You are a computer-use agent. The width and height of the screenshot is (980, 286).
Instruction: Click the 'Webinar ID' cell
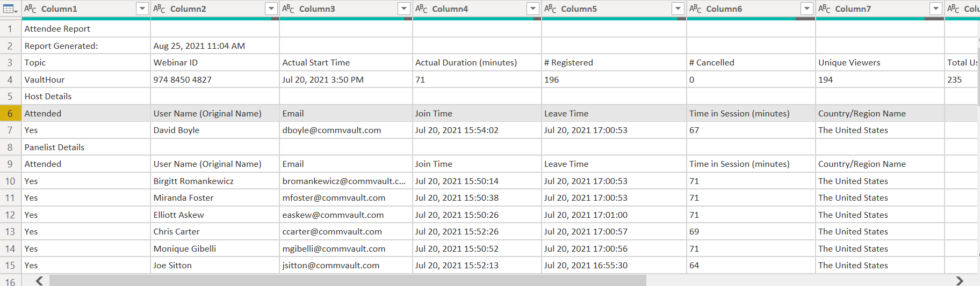(215, 62)
